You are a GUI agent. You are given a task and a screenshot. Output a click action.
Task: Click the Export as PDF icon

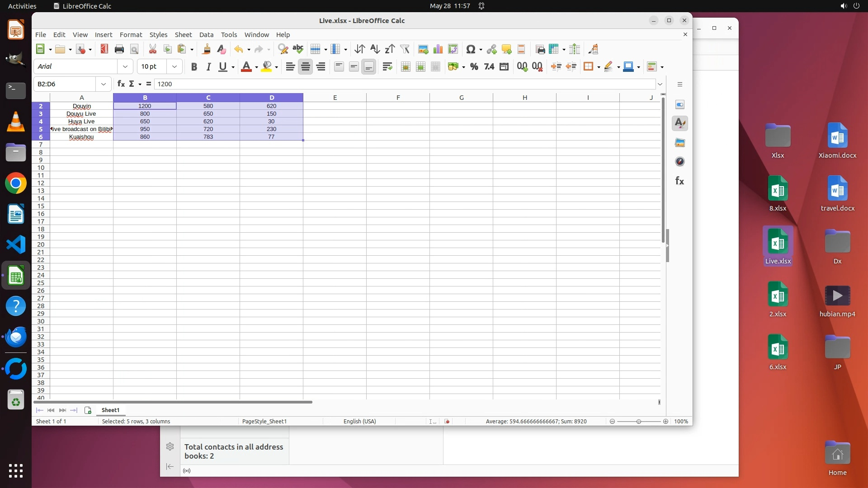[104, 49]
